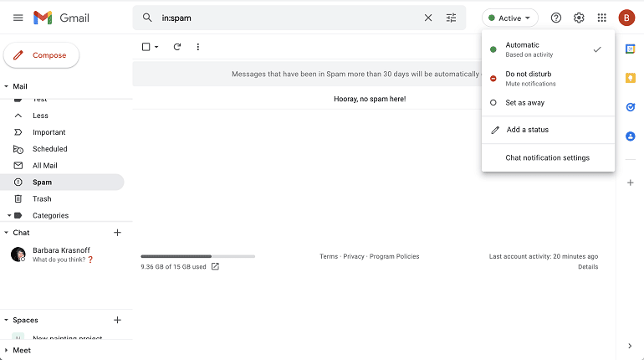Open the search options filter icon
This screenshot has height=360, width=644.
pyautogui.click(x=451, y=18)
